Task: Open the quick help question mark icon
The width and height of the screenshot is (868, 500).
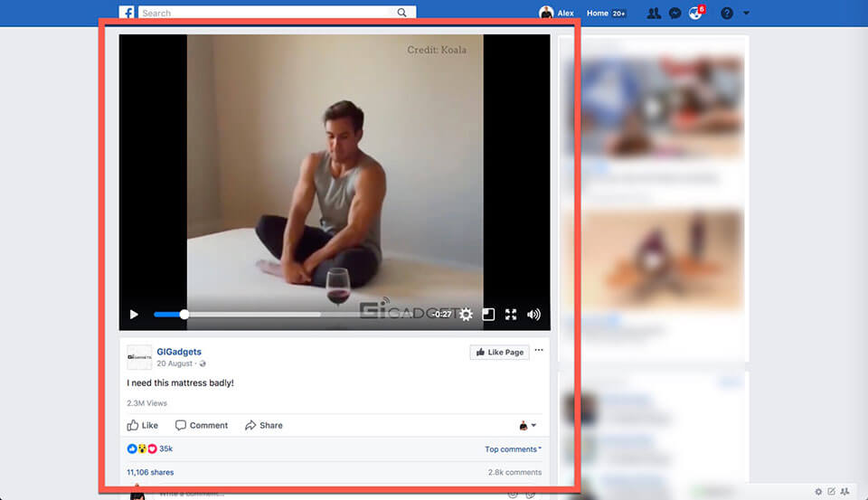Action: [727, 13]
